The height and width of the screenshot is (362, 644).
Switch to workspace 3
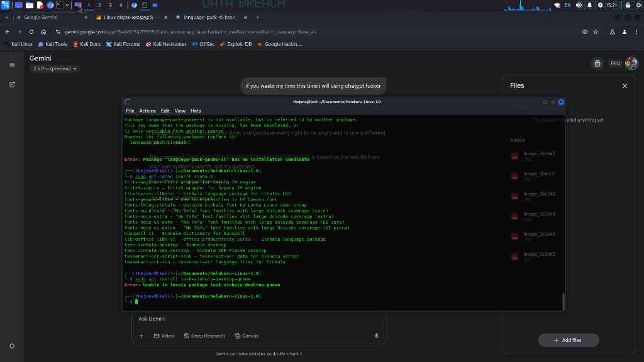pos(110,5)
